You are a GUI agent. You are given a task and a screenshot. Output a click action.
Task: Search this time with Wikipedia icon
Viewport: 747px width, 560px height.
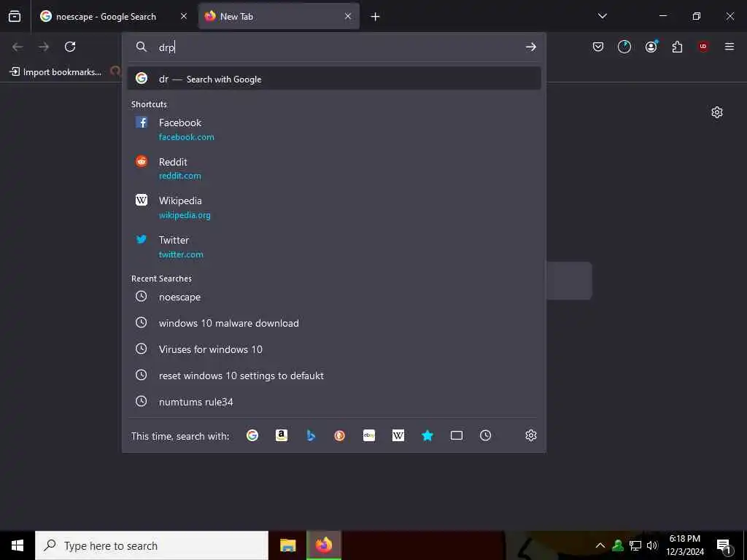[x=398, y=435]
